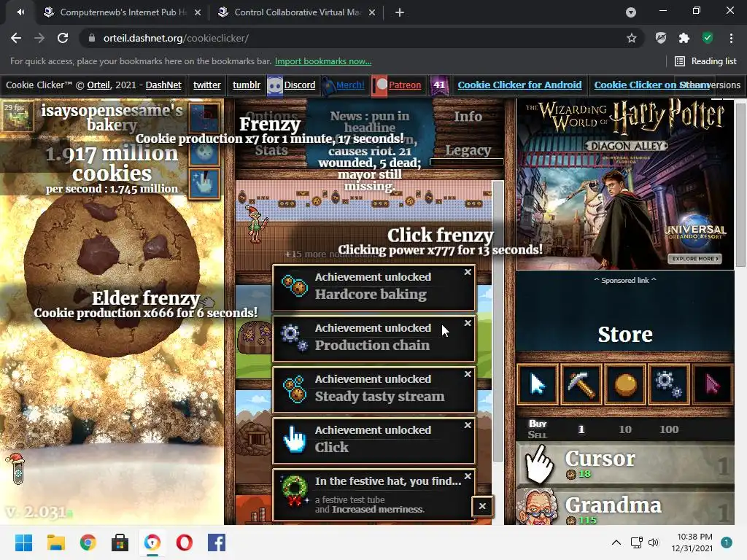Open the tab search dropdown arrow
The image size is (747, 560).
631,12
